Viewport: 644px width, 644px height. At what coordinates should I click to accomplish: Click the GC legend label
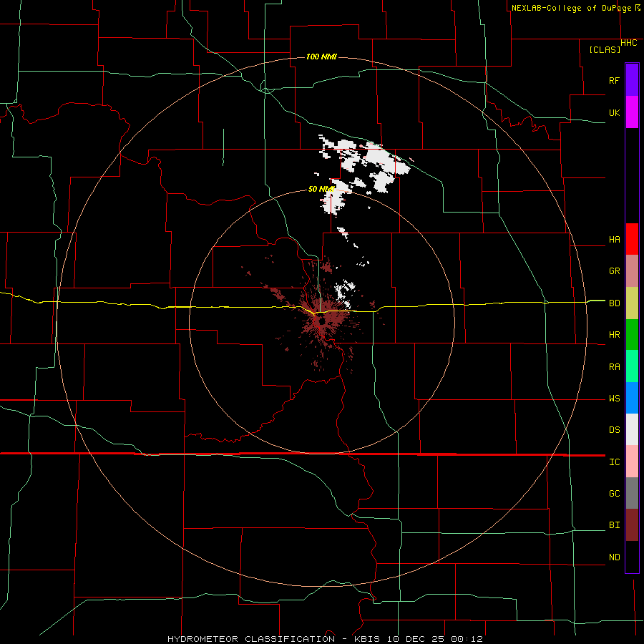614,494
